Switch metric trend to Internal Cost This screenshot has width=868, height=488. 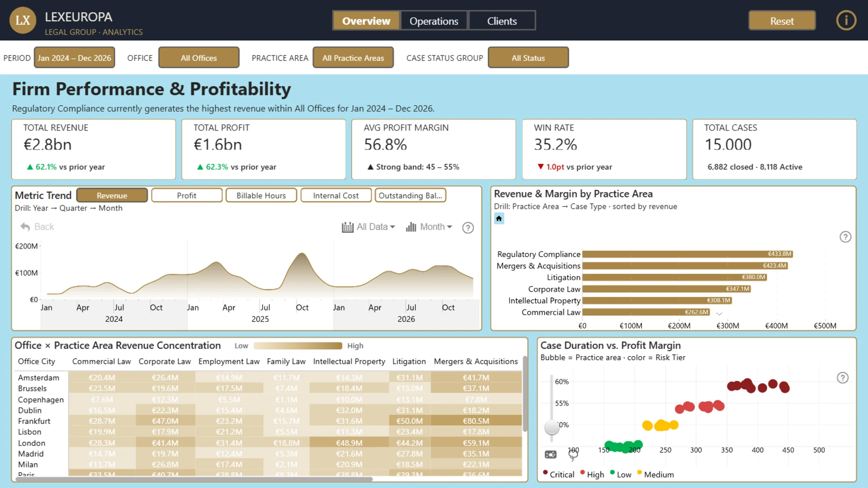point(336,195)
